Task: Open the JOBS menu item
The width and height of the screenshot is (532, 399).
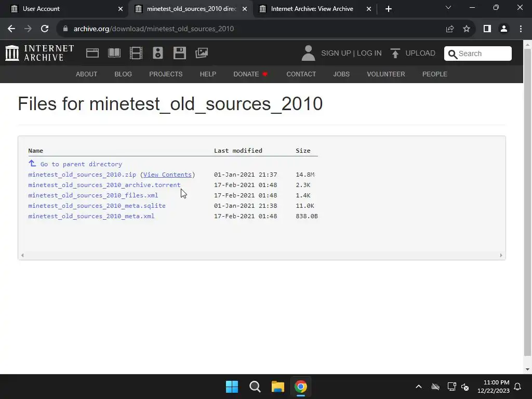Action: [x=341, y=74]
